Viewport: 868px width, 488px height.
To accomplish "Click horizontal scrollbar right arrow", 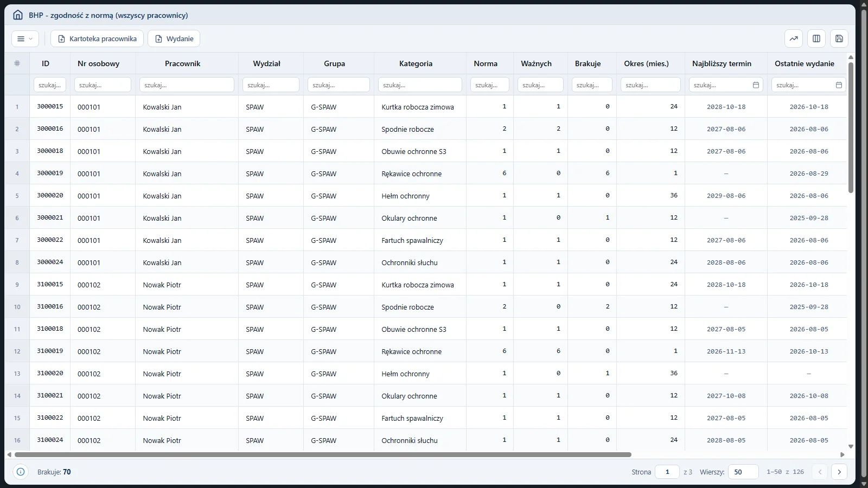I will pos(842,454).
